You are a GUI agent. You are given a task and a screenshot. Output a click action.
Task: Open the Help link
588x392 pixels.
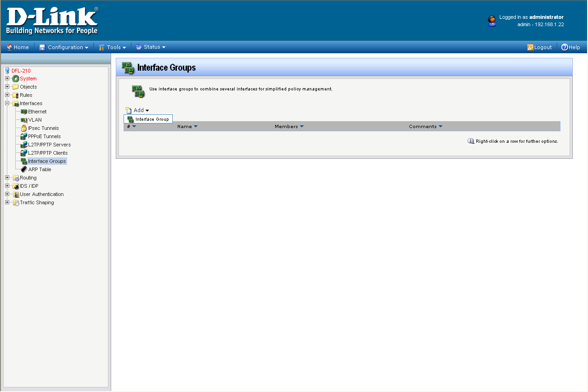574,47
